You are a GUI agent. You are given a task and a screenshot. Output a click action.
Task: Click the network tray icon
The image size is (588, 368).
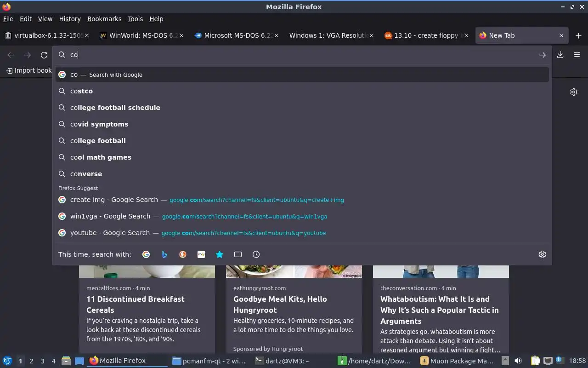point(548,361)
